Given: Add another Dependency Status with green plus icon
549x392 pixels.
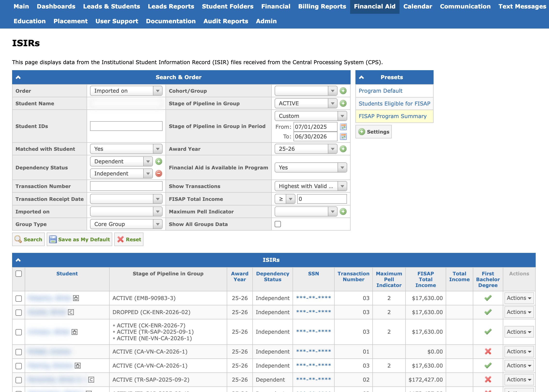Looking at the screenshot, I should tap(159, 161).
